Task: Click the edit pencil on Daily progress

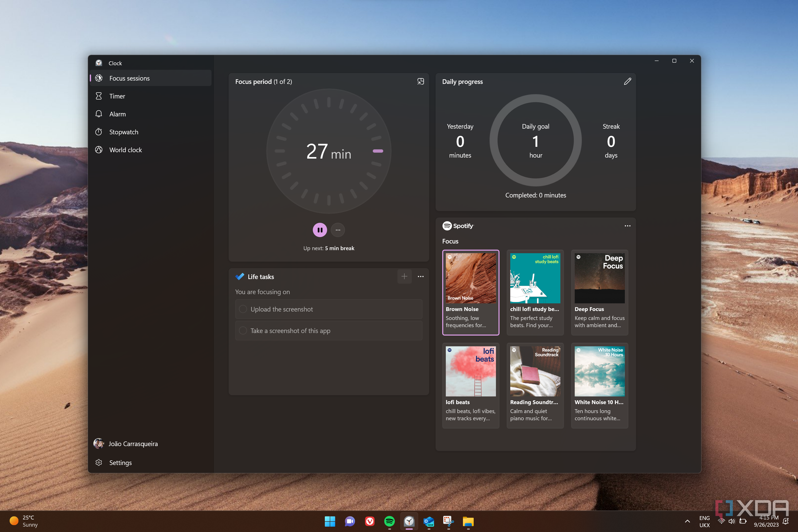Action: click(627, 81)
